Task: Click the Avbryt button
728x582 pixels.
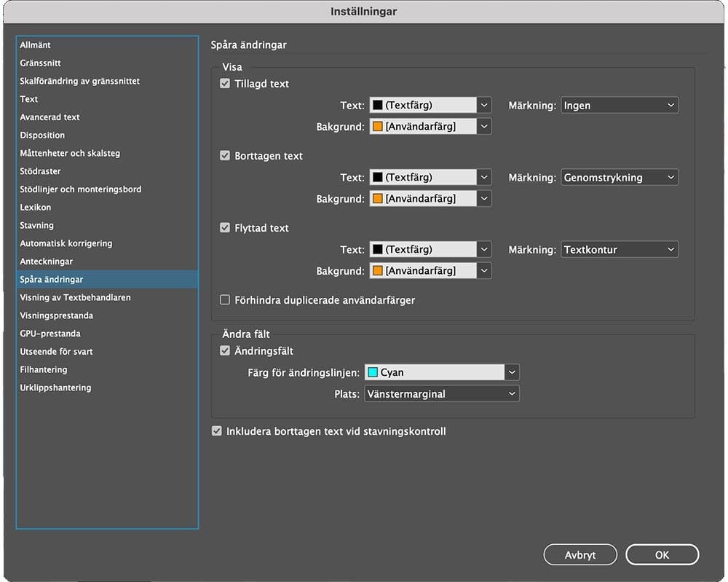Action: coord(580,554)
